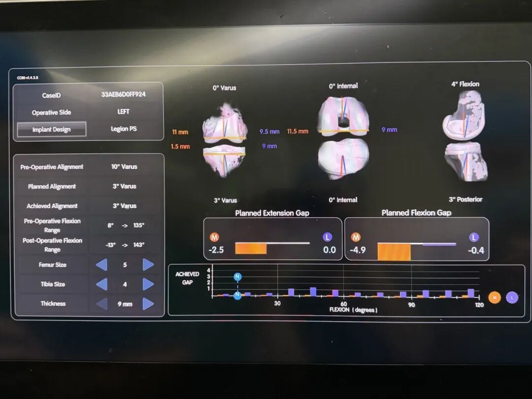The image size is (532, 399).
Task: Increase Tibia Size with right arrow
Action: pos(148,284)
